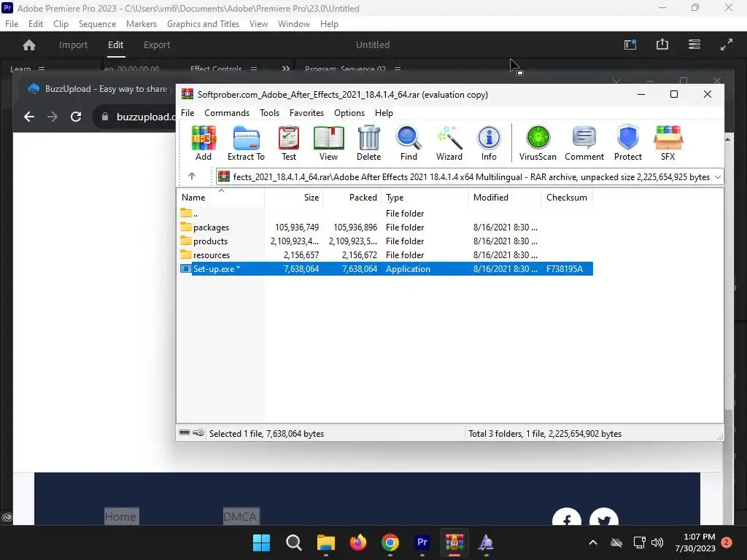747x560 pixels.
Task: Switch to Premiere Pro taskbar icon
Action: 422,542
